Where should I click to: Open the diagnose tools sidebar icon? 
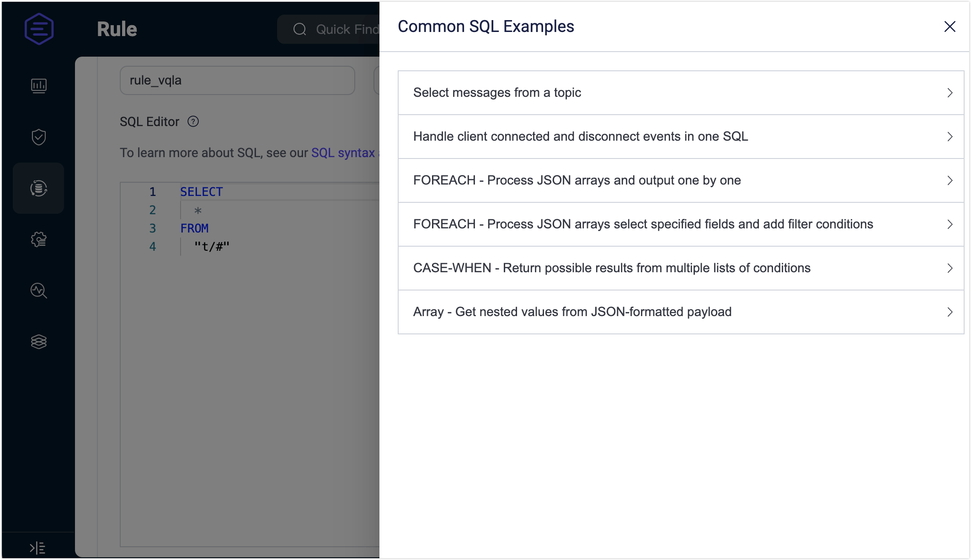click(39, 291)
